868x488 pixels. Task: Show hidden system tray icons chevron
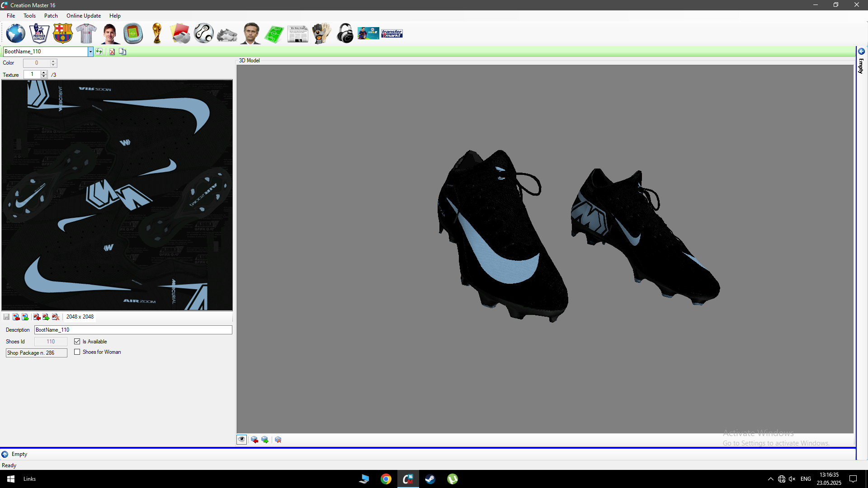pos(770,479)
